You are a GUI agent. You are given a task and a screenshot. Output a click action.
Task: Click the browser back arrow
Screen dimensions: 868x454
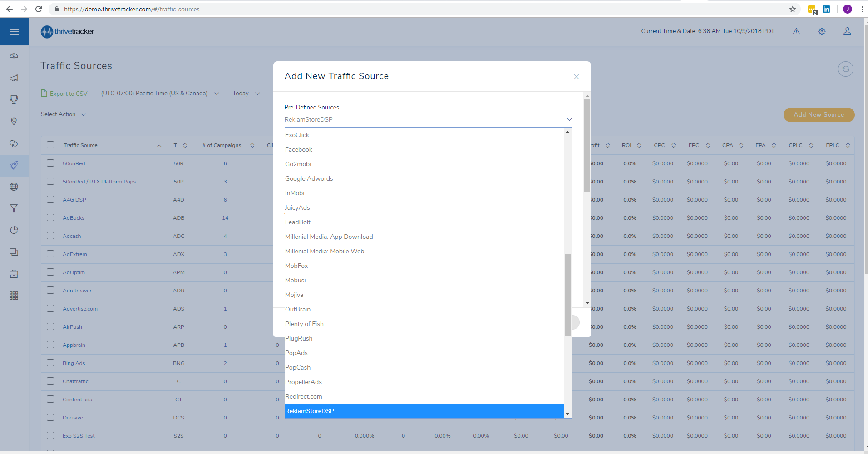(10, 9)
